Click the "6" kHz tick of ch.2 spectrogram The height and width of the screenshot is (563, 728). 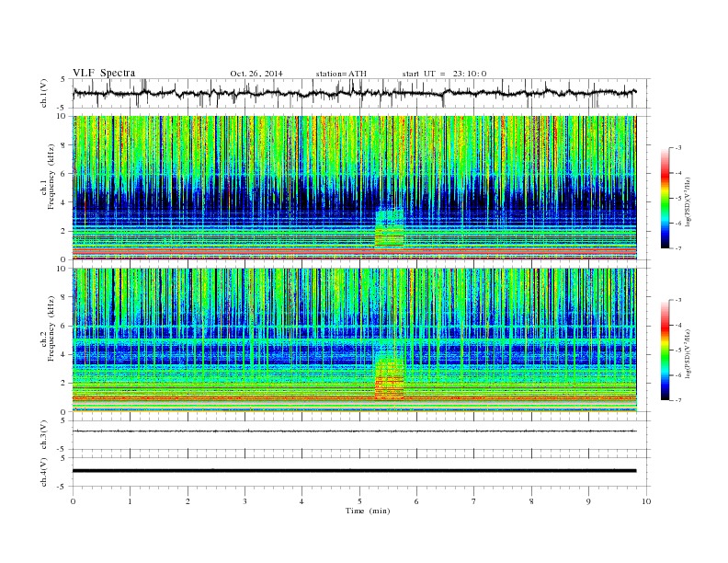coord(64,326)
